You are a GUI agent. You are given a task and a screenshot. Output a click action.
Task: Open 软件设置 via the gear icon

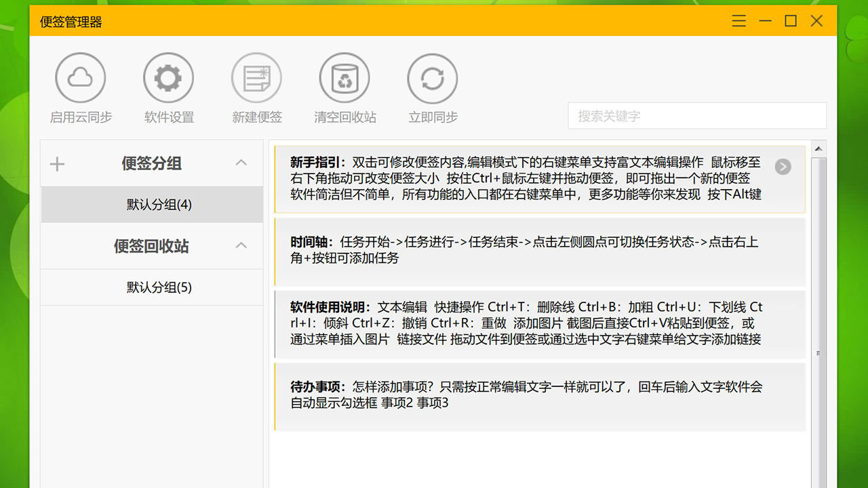pos(168,77)
